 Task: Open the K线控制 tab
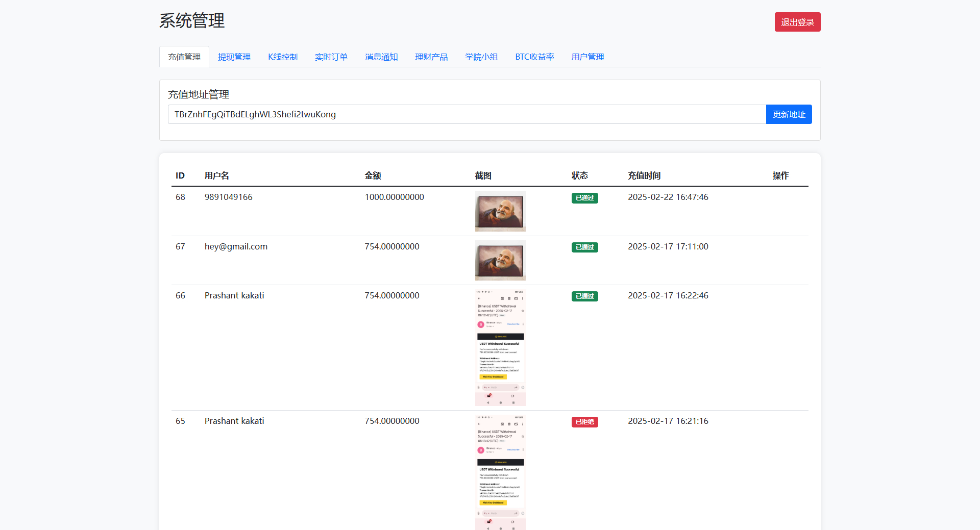click(x=282, y=57)
